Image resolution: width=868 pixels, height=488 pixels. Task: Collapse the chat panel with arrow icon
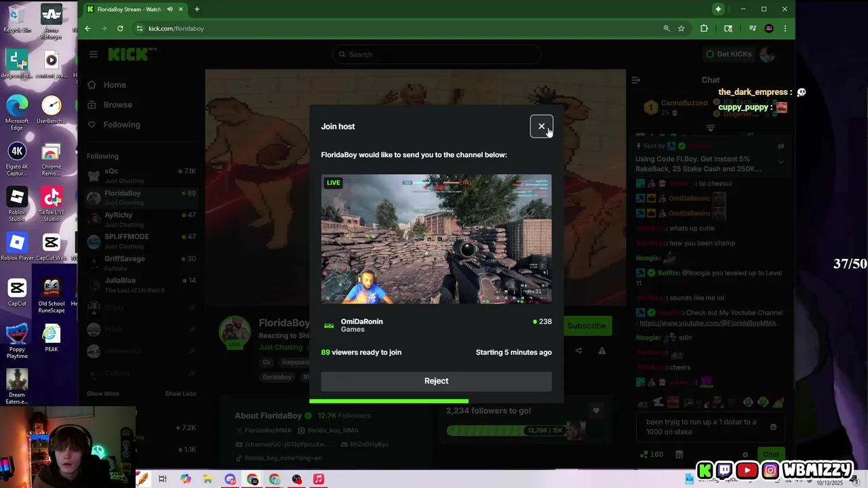pyautogui.click(x=635, y=80)
